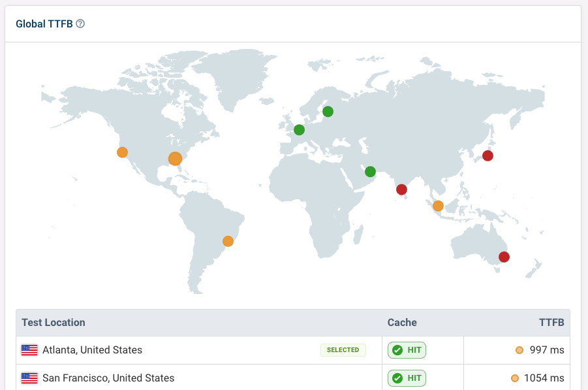This screenshot has width=588, height=390.
Task: Select the orange map marker near Singapore
Action: coord(438,206)
